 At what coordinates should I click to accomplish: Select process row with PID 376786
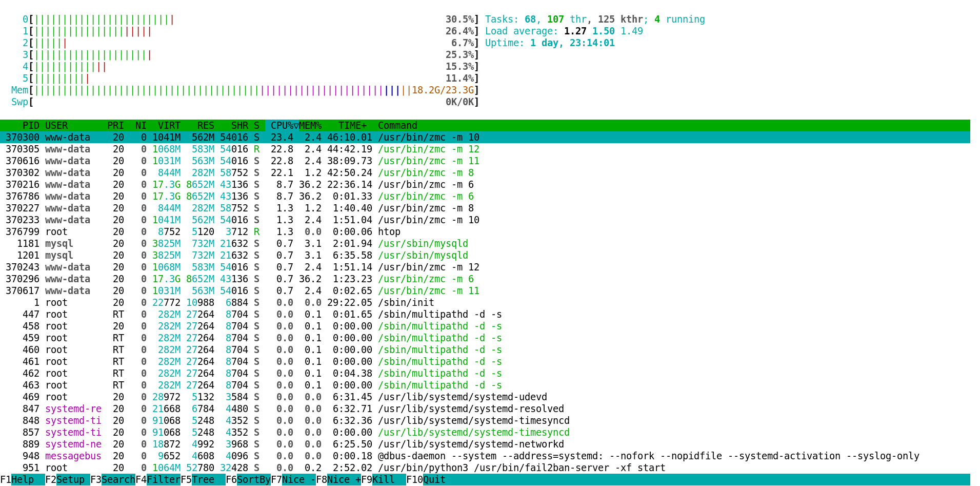click(x=485, y=197)
